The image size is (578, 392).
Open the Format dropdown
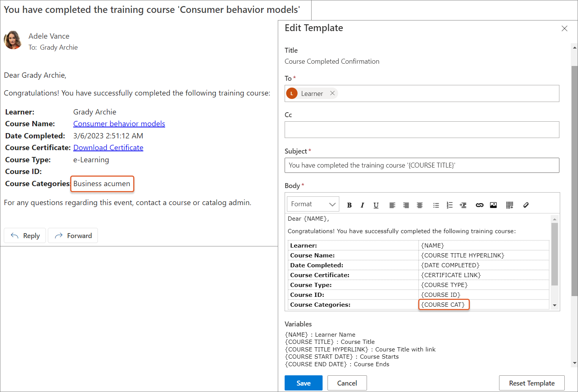313,204
